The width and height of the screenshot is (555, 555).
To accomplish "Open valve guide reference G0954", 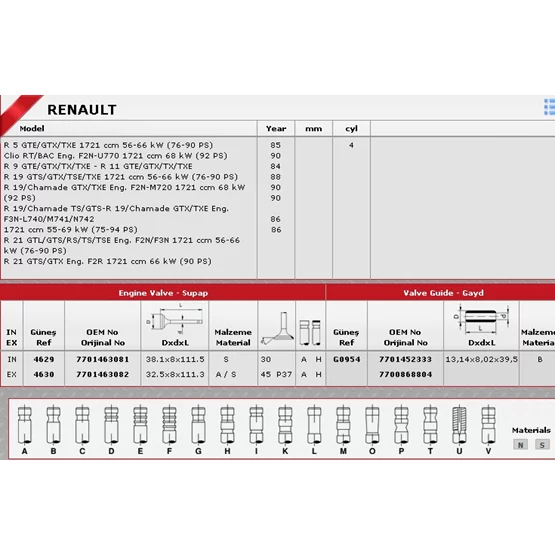I will tap(347, 359).
